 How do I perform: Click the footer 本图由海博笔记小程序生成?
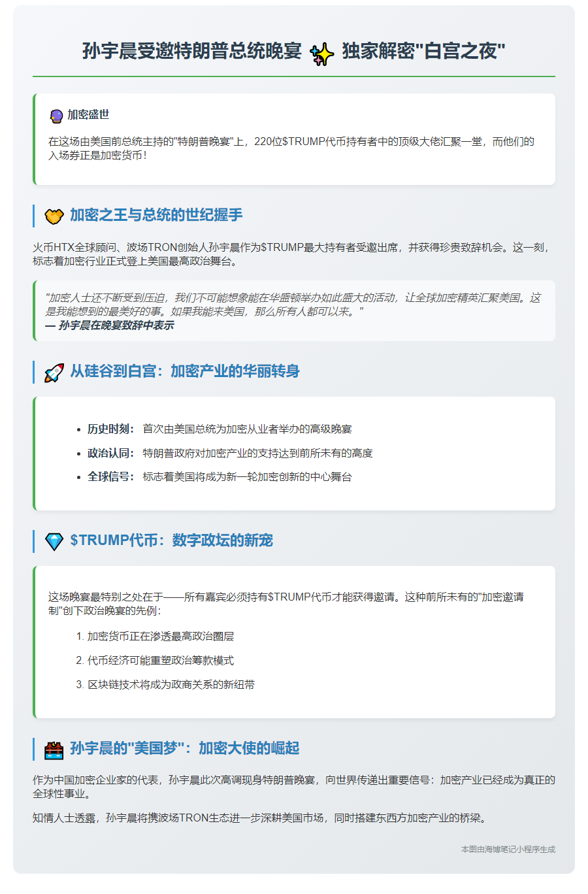click(x=508, y=850)
